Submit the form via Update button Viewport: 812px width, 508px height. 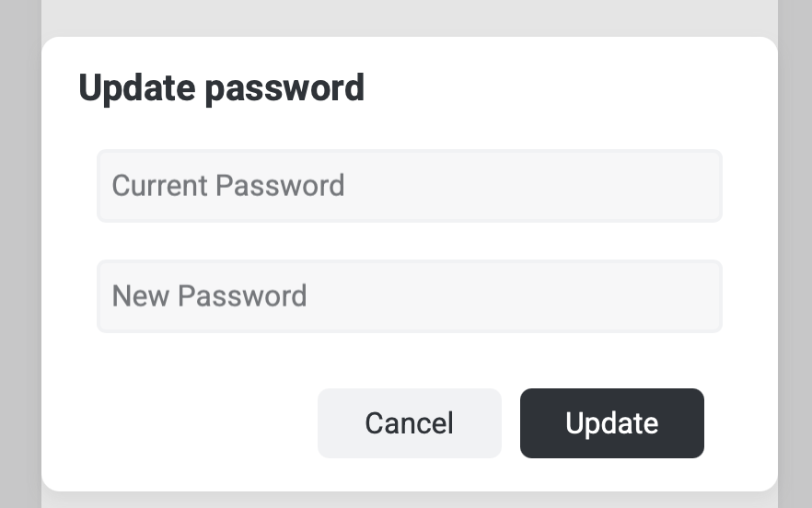coord(611,423)
